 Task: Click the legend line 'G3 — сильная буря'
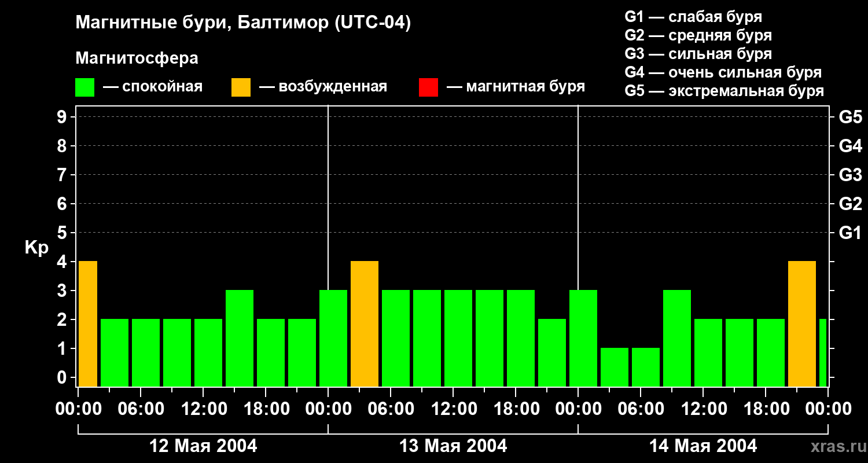(x=698, y=54)
